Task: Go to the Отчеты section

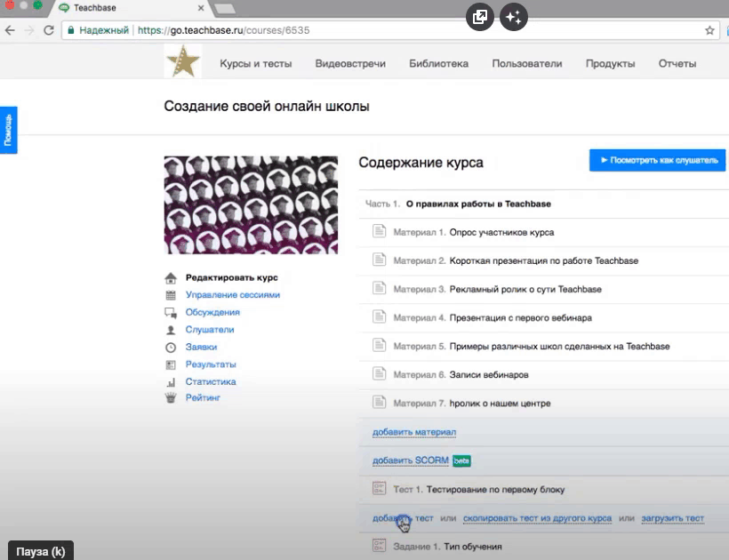Action: pyautogui.click(x=677, y=64)
